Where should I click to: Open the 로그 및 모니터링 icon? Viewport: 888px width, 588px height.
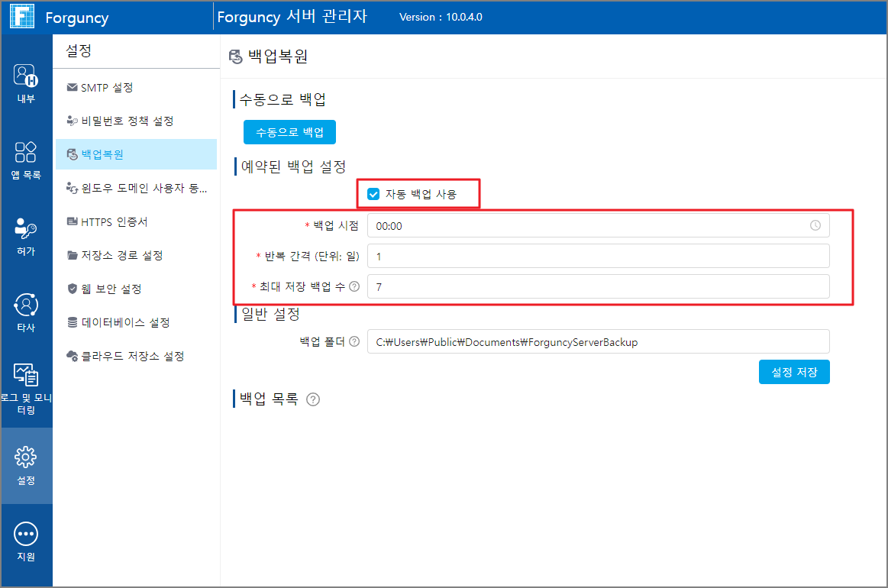[x=26, y=375]
